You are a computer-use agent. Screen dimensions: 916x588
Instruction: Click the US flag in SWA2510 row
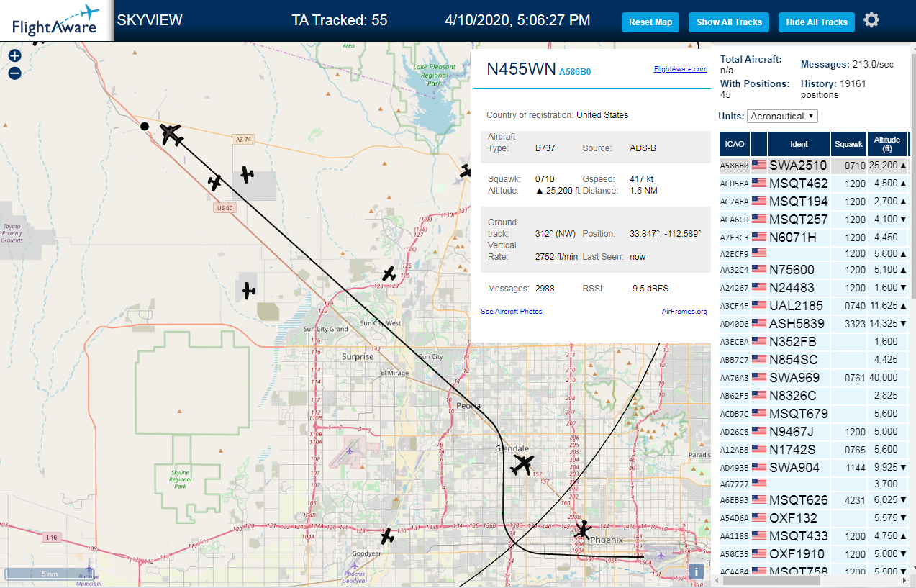click(758, 166)
